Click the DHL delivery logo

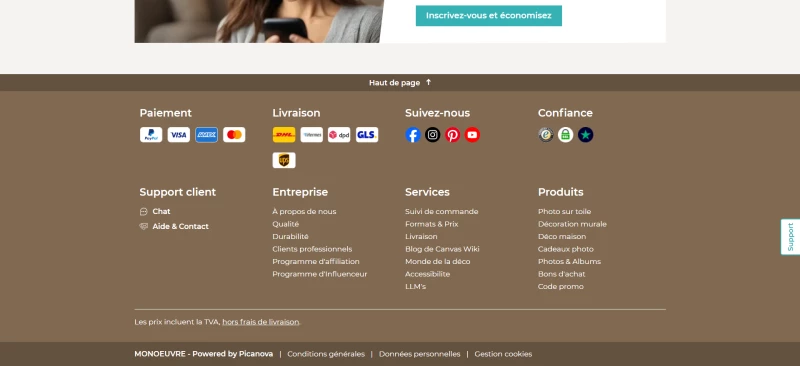point(284,135)
